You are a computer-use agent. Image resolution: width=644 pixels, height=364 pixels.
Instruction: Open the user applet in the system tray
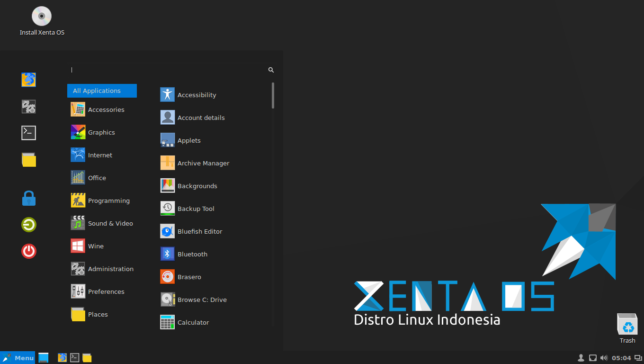click(581, 358)
